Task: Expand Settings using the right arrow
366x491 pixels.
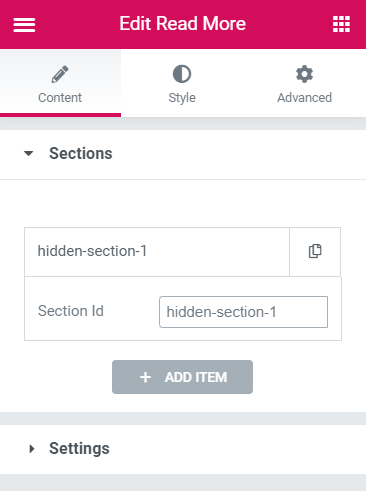Action: [32, 449]
